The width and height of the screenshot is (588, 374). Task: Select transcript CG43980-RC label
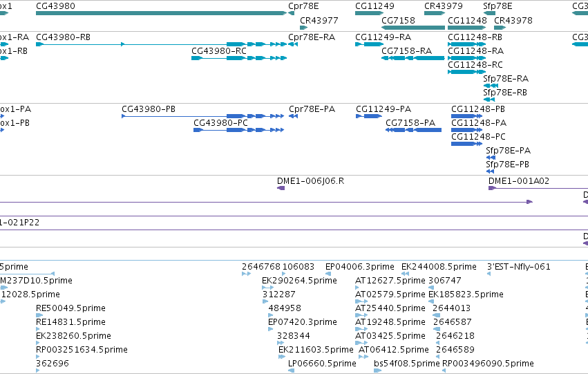point(219,50)
